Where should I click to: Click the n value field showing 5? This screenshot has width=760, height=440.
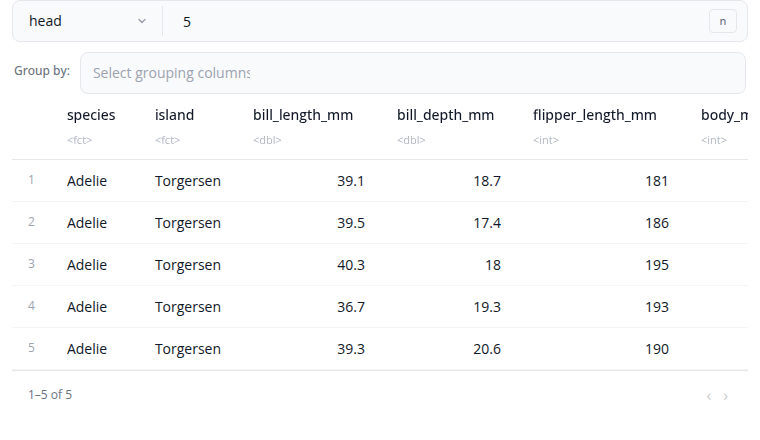tap(436, 22)
